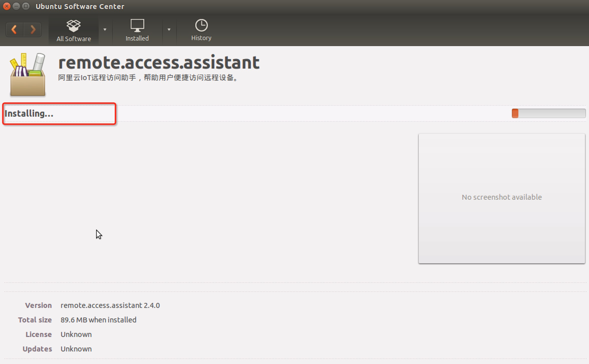Click the No screenshot available thumbnail
The width and height of the screenshot is (589, 364).
pos(502,198)
